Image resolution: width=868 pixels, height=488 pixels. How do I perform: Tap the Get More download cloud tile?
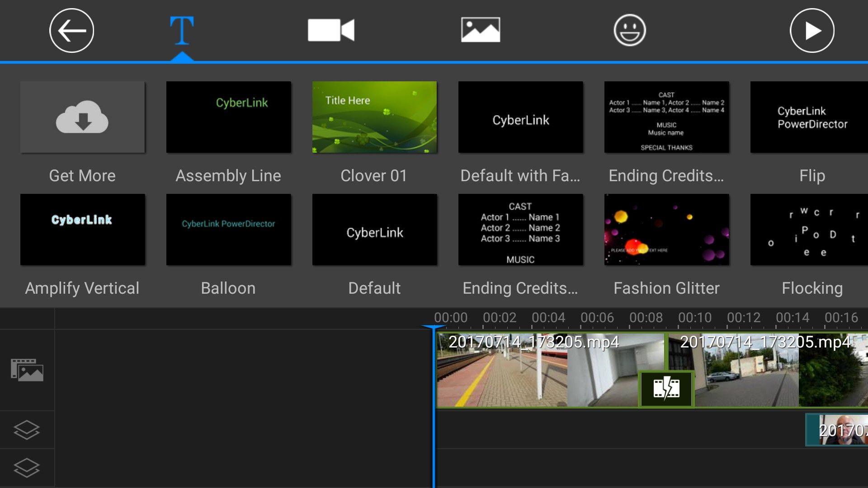82,117
